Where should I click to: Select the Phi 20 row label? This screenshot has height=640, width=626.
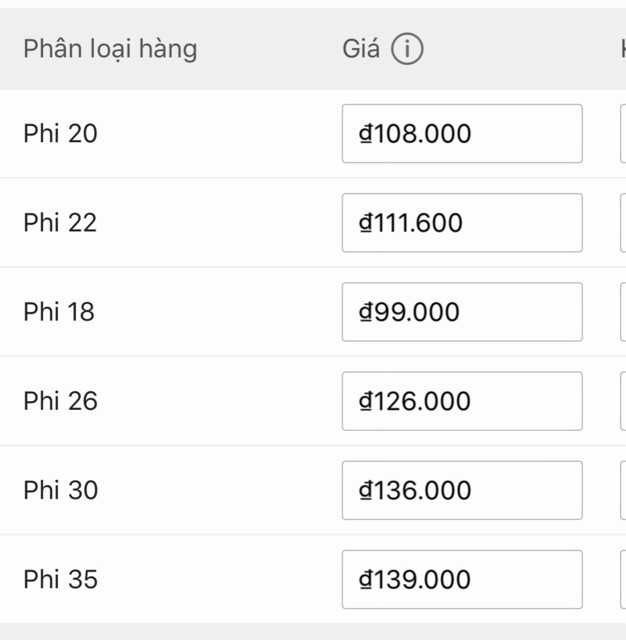[61, 133]
